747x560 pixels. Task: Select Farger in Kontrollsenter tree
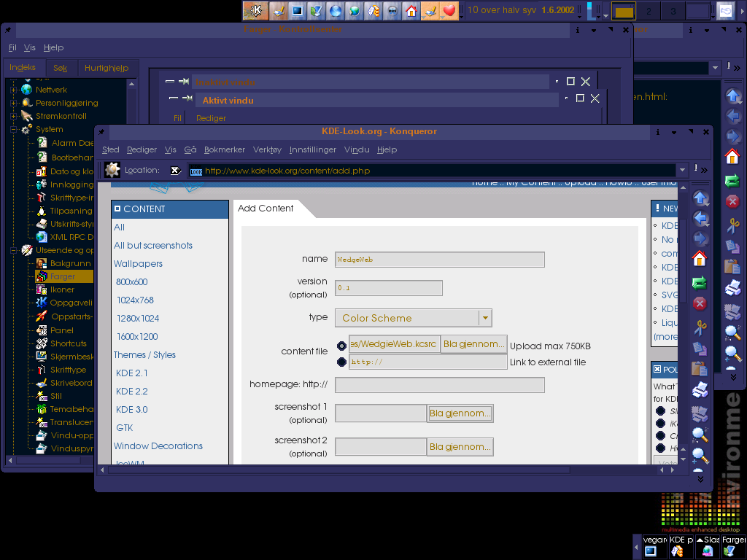[x=63, y=276]
